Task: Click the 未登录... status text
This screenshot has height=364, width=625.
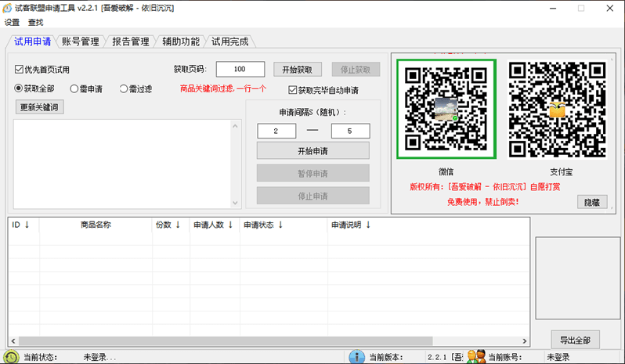Action: point(99,357)
